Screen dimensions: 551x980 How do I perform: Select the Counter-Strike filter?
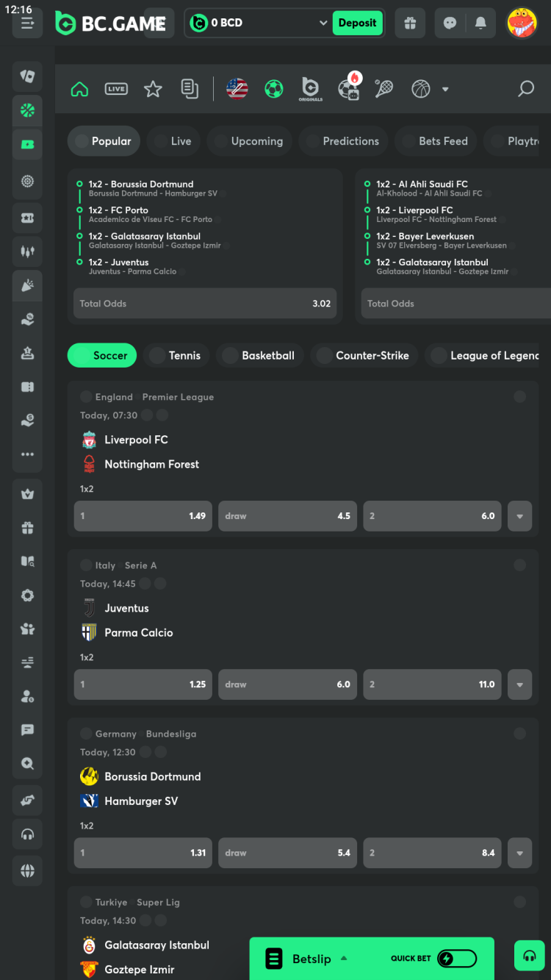[364, 355]
